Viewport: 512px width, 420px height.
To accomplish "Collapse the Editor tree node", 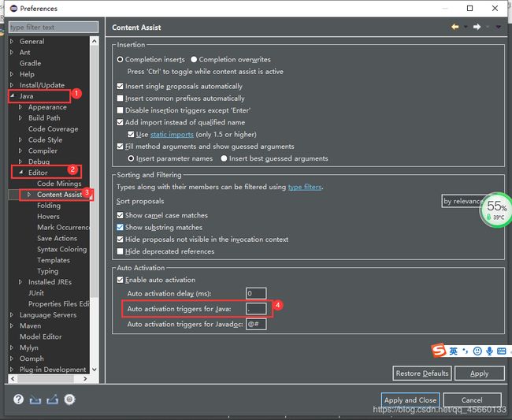I will (21, 173).
